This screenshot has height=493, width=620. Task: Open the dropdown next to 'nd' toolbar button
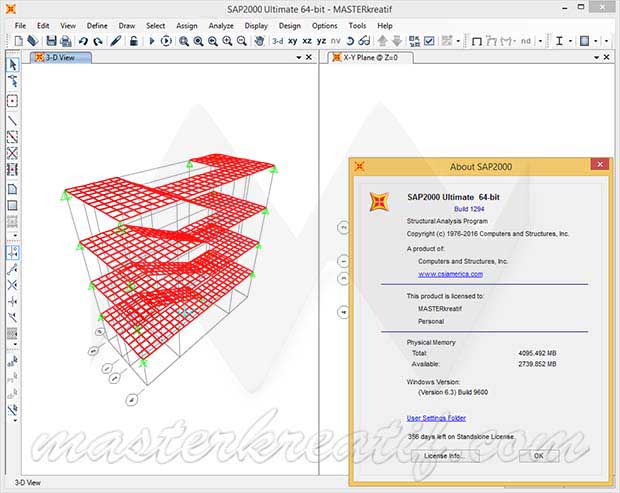point(541,41)
